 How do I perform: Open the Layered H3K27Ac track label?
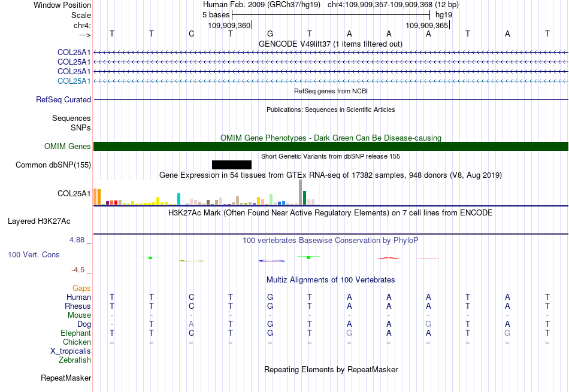click(39, 221)
